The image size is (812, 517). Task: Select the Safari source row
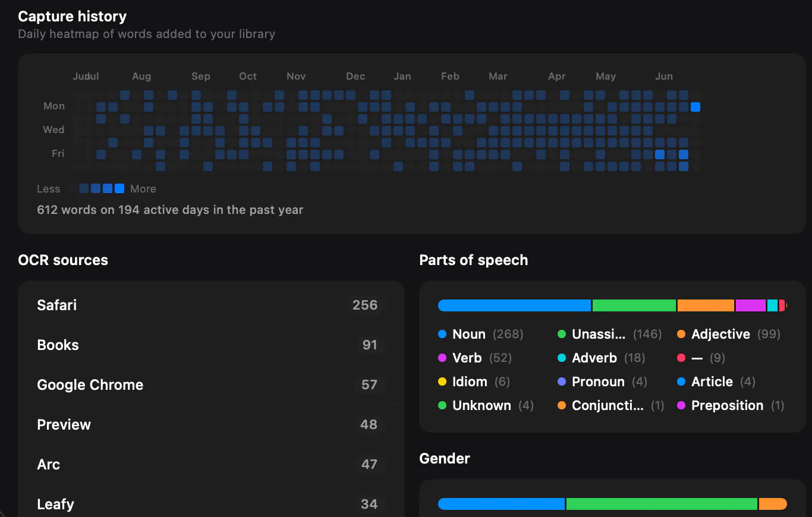[x=211, y=305]
